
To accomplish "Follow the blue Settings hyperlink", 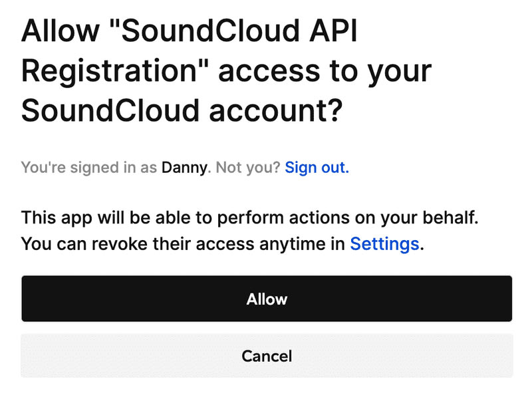I will point(384,243).
